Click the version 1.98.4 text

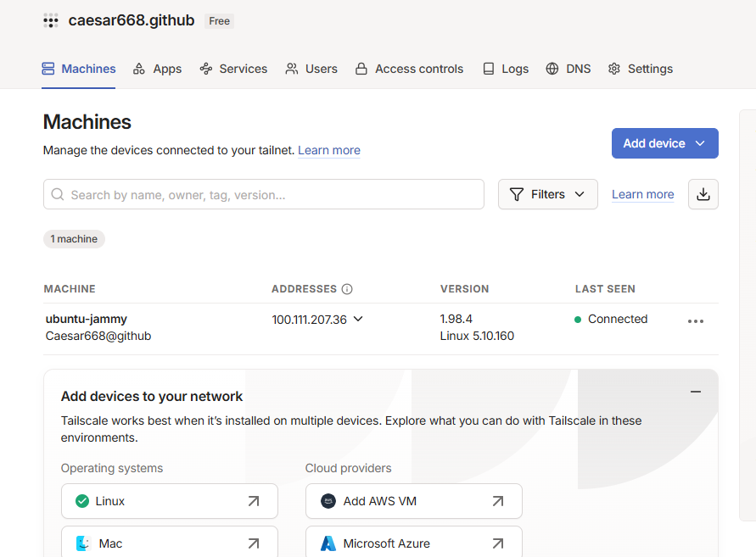pyautogui.click(x=456, y=319)
